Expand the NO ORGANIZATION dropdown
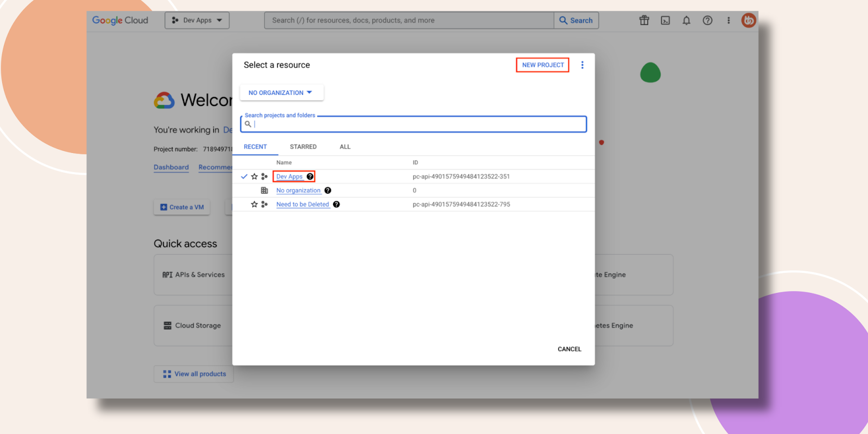Screen dimensions: 868x434 pyautogui.click(x=282, y=93)
